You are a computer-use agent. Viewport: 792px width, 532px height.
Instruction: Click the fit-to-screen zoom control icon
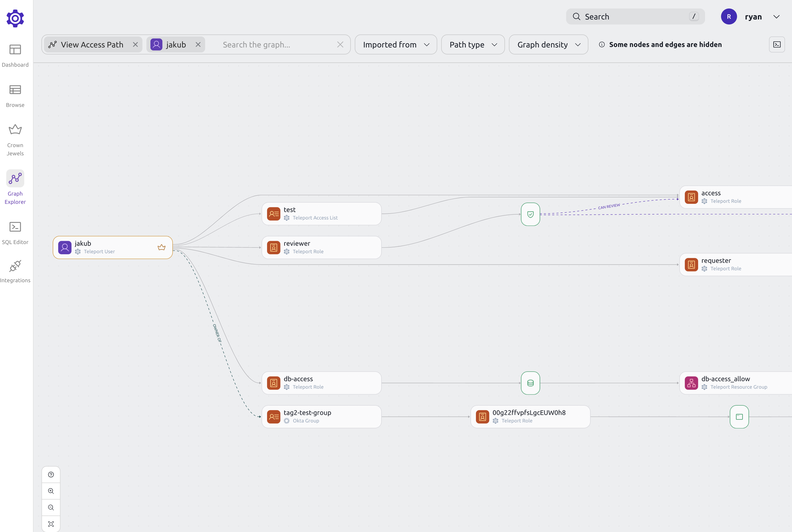click(51, 524)
